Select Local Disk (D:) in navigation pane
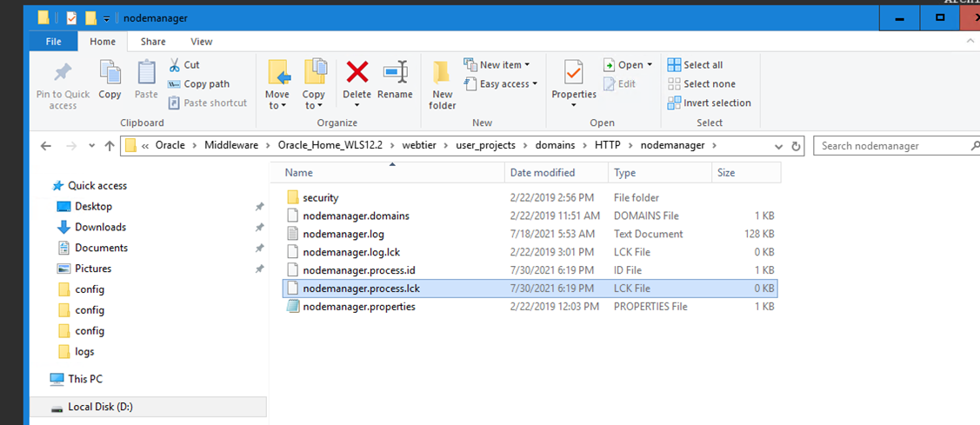The width and height of the screenshot is (980, 425). pyautogui.click(x=148, y=407)
